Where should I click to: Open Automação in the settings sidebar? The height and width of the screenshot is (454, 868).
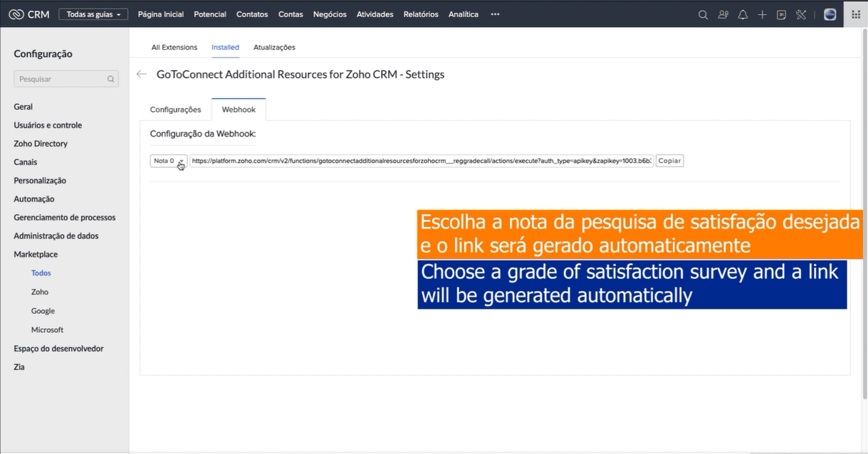[x=34, y=199]
